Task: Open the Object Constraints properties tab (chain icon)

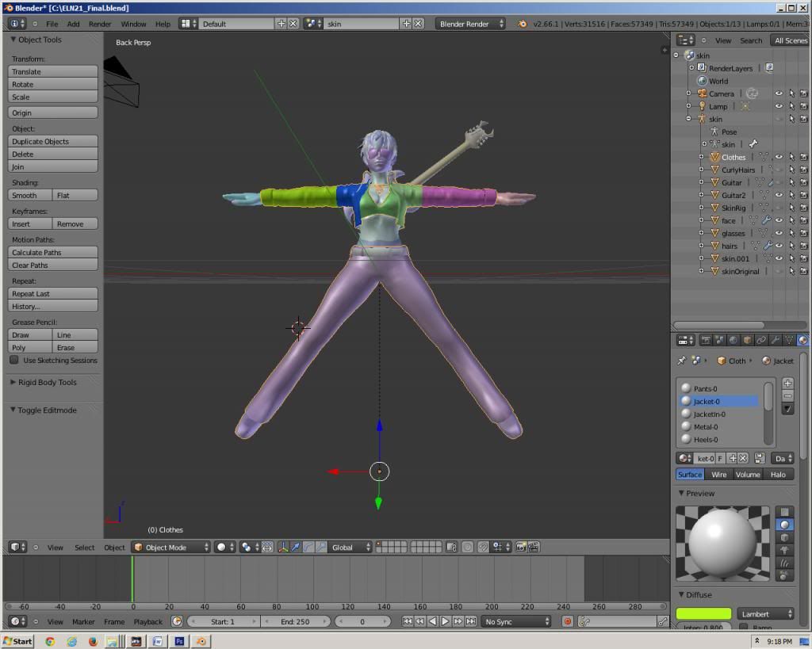Action: 761,340
